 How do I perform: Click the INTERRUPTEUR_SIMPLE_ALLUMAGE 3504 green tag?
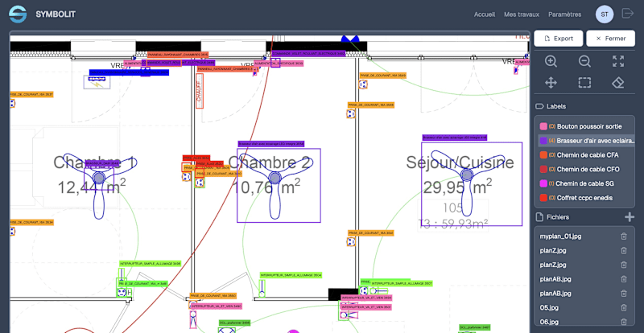click(291, 275)
